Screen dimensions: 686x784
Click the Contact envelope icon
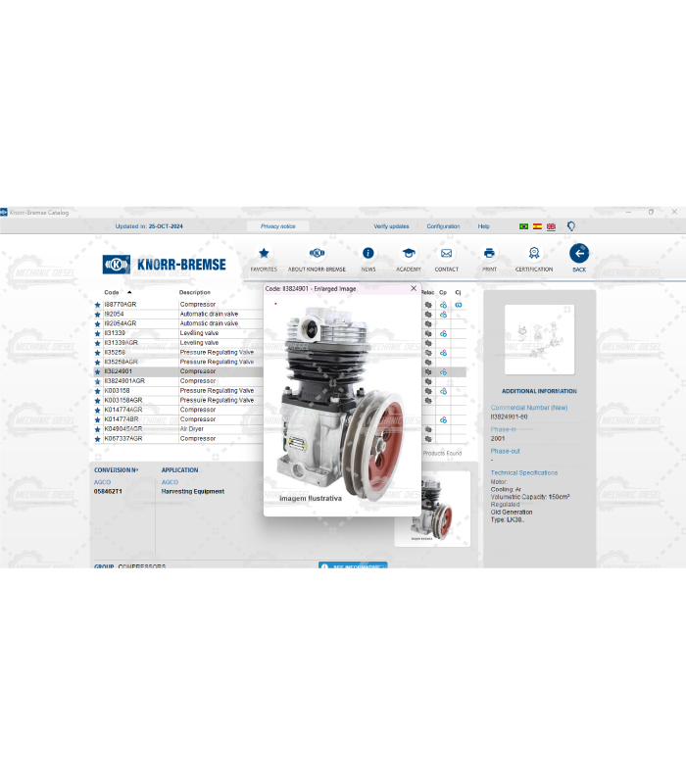pyautogui.click(x=446, y=253)
